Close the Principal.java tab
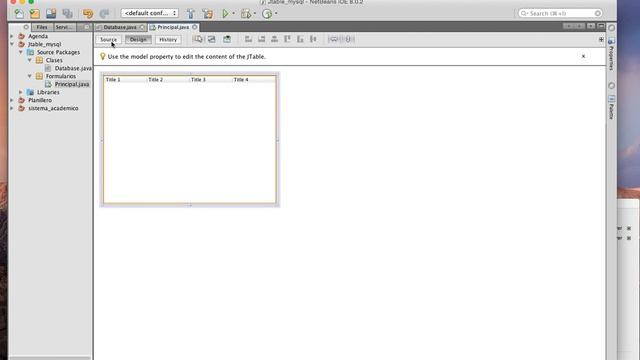This screenshot has height=360, width=640. (195, 27)
